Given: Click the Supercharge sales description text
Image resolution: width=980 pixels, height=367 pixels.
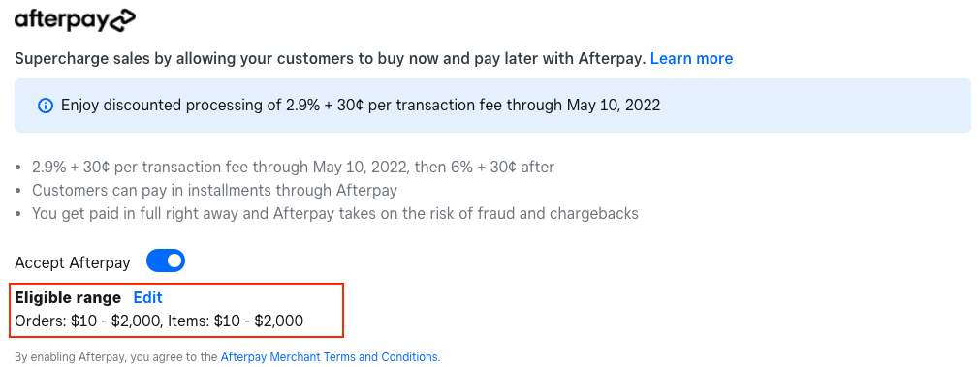Looking at the screenshot, I should point(330,59).
